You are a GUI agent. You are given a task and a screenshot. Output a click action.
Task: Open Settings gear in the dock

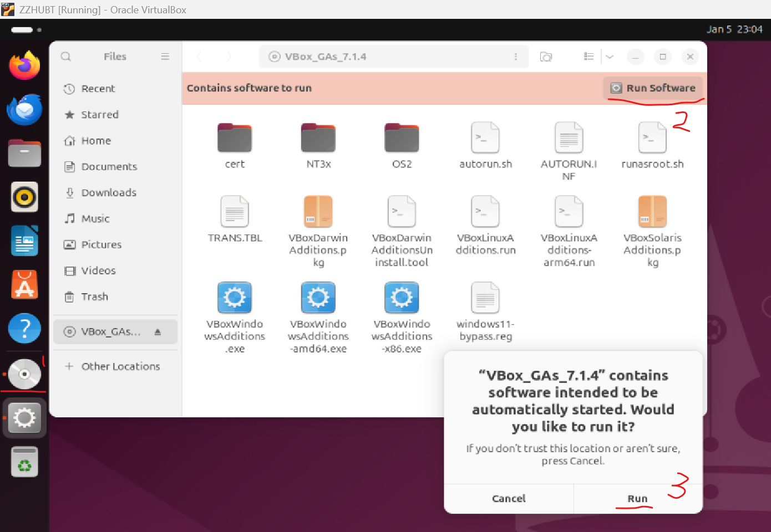tap(24, 418)
